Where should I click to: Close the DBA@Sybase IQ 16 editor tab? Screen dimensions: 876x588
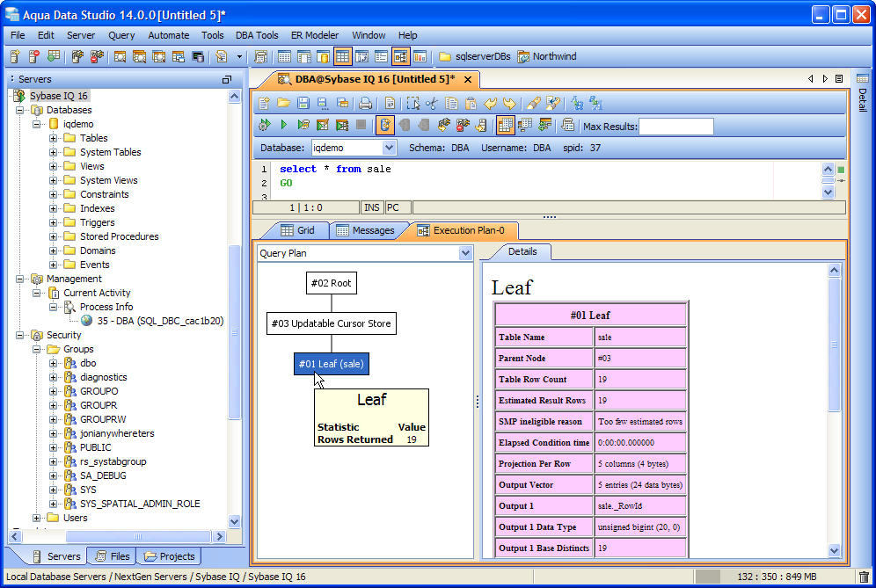468,79
